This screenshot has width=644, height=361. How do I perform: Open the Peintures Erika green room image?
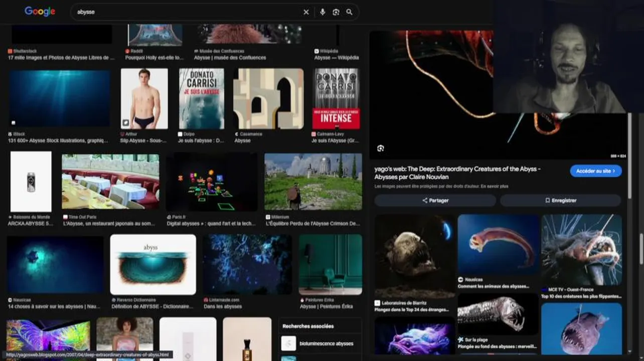331,264
